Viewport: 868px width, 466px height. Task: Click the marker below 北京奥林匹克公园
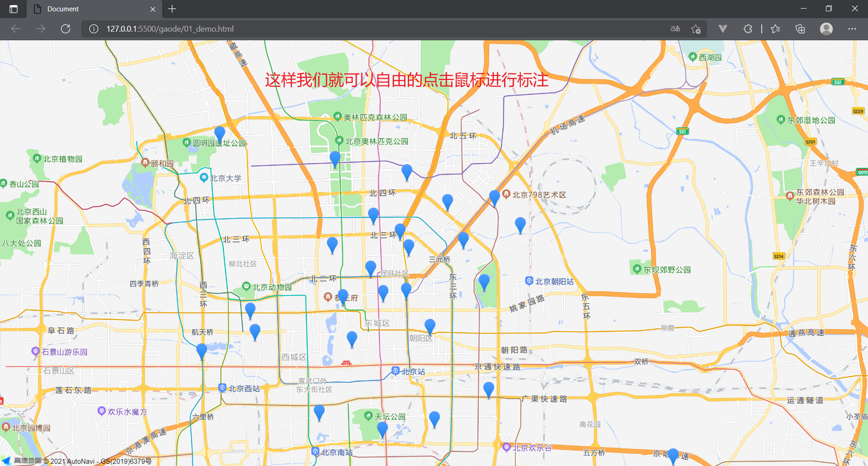click(335, 160)
